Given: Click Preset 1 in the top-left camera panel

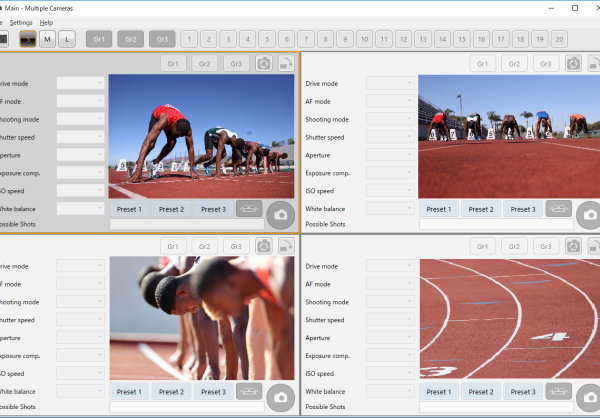Looking at the screenshot, I should (x=129, y=209).
